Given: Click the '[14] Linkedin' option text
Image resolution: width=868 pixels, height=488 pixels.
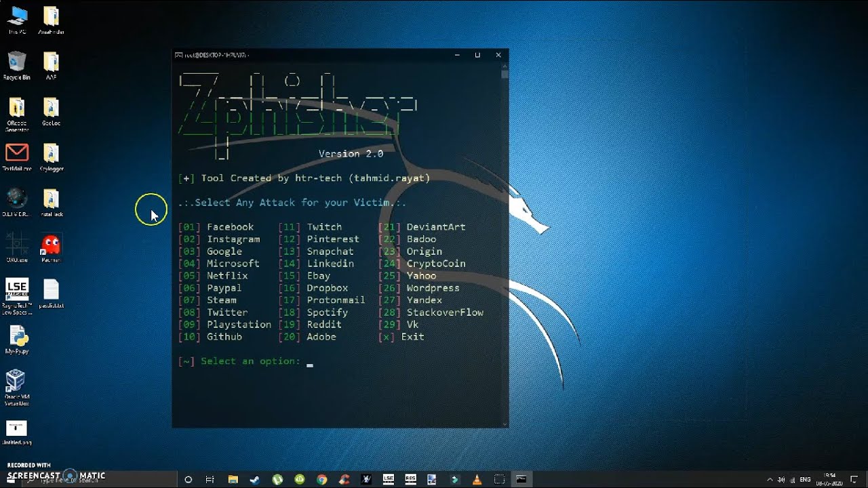Looking at the screenshot, I should (x=316, y=264).
